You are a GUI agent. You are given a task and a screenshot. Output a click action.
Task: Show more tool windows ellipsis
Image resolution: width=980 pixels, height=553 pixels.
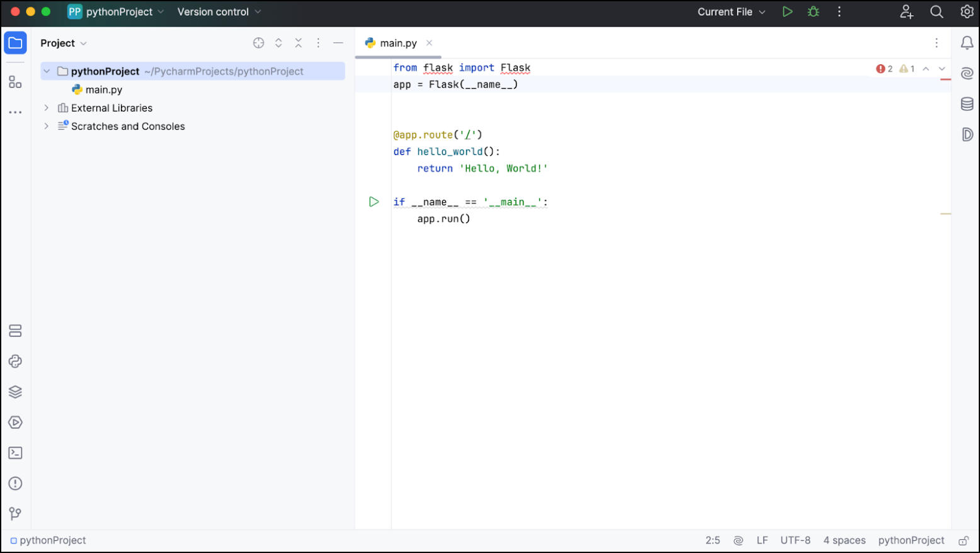(15, 113)
